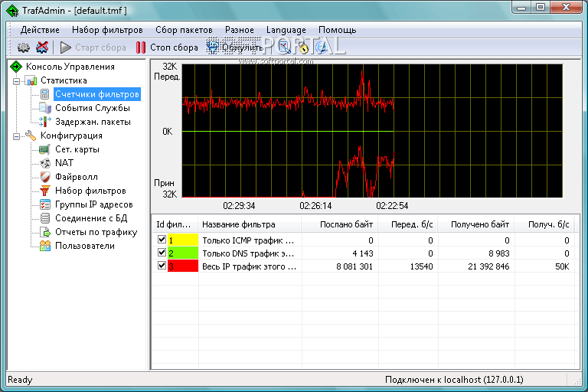Image resolution: width=588 pixels, height=392 pixels.
Task: Reset counters with Обнулить button
Action: 235,47
